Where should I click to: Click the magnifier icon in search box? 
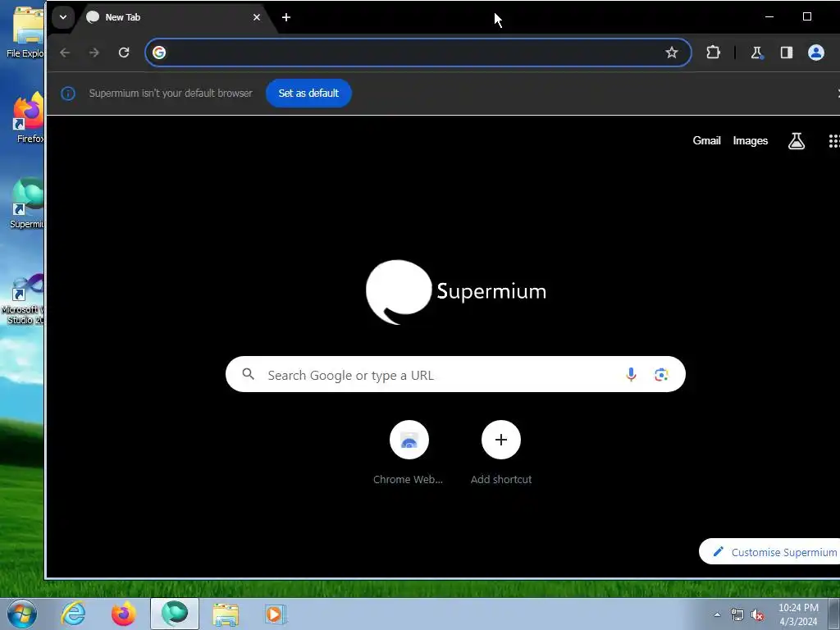(x=248, y=374)
